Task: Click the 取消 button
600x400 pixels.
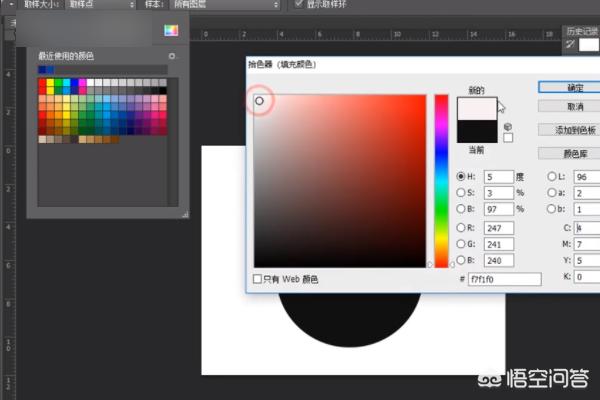Action: 571,106
